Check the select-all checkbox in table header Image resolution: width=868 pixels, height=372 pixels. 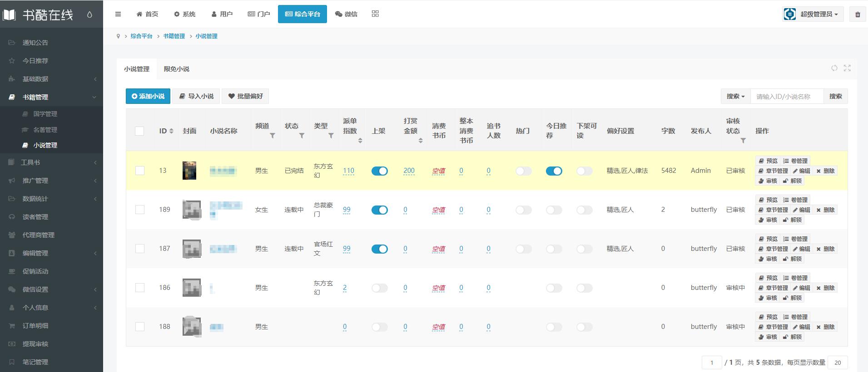(140, 131)
